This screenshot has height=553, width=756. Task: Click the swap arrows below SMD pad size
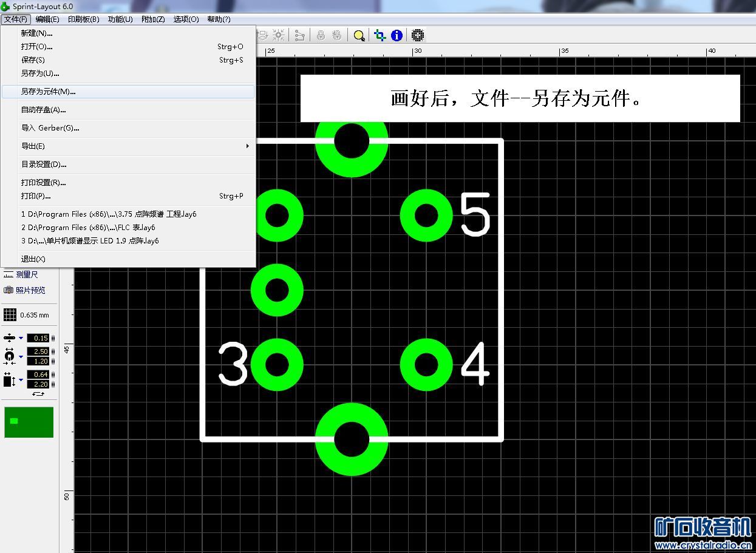pyautogui.click(x=38, y=394)
